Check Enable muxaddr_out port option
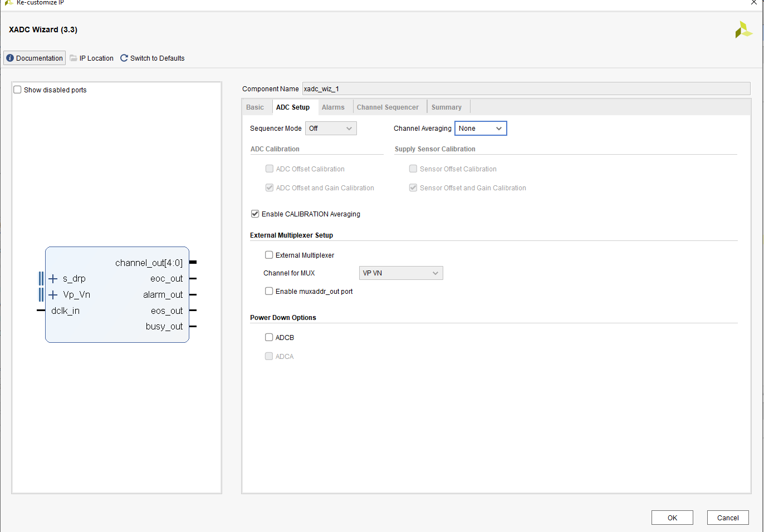764x532 pixels. (x=269, y=291)
